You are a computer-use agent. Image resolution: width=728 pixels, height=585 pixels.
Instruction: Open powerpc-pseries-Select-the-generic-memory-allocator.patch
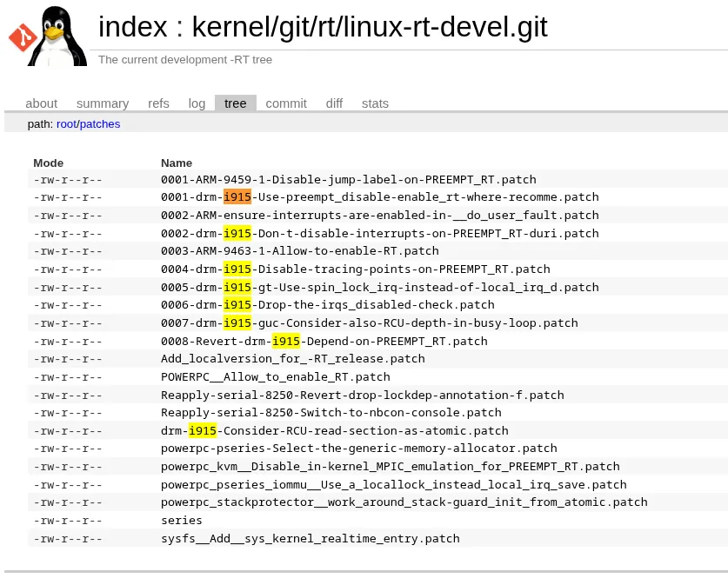[x=359, y=449]
